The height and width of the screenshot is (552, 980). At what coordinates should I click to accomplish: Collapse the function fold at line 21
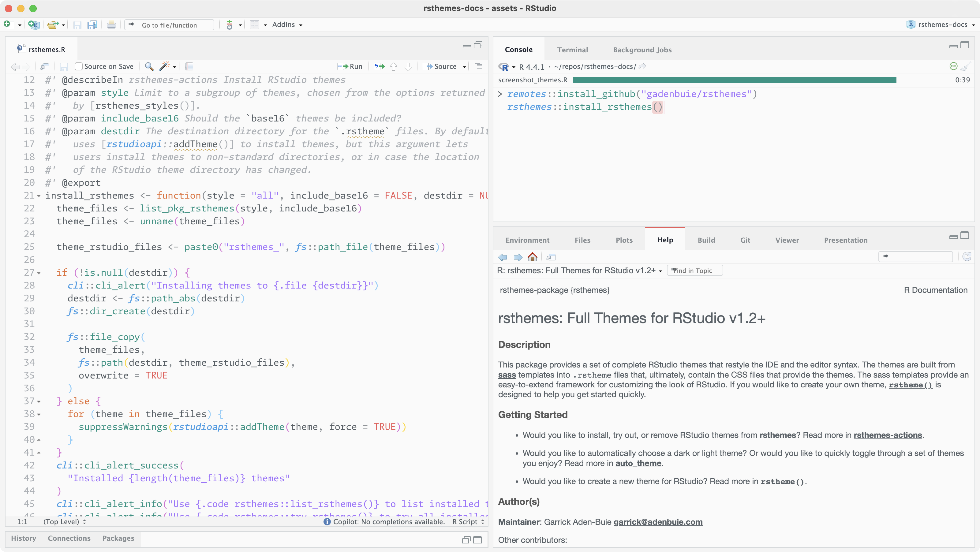click(x=39, y=196)
